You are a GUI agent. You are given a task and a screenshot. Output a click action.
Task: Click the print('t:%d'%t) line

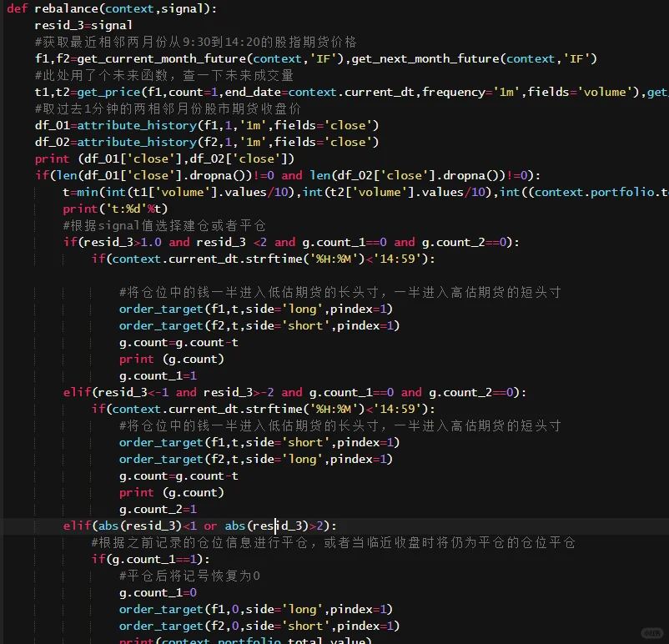click(115, 209)
